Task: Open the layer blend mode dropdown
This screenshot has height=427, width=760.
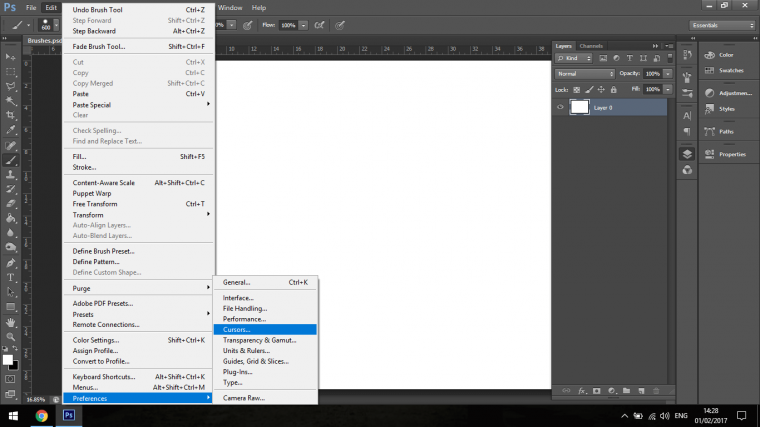Action: [x=585, y=74]
